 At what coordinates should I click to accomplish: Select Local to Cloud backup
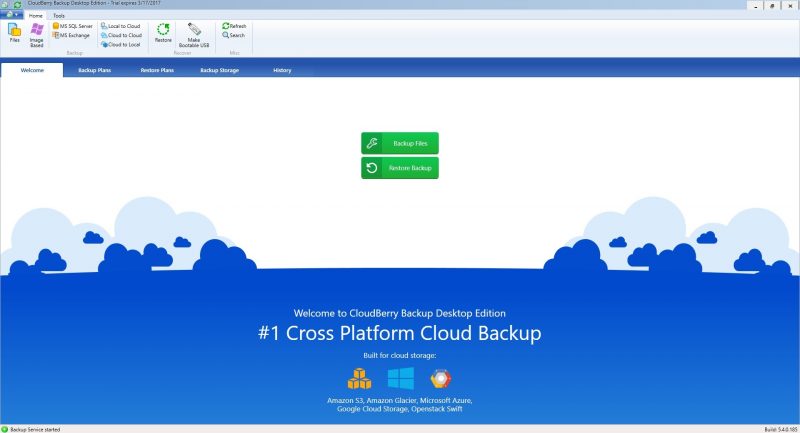(x=120, y=26)
